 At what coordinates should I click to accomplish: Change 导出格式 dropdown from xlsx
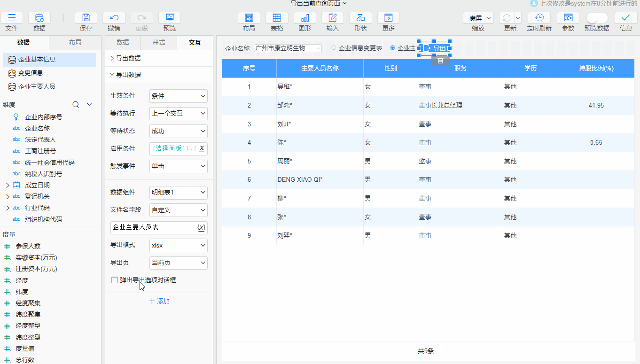click(178, 245)
